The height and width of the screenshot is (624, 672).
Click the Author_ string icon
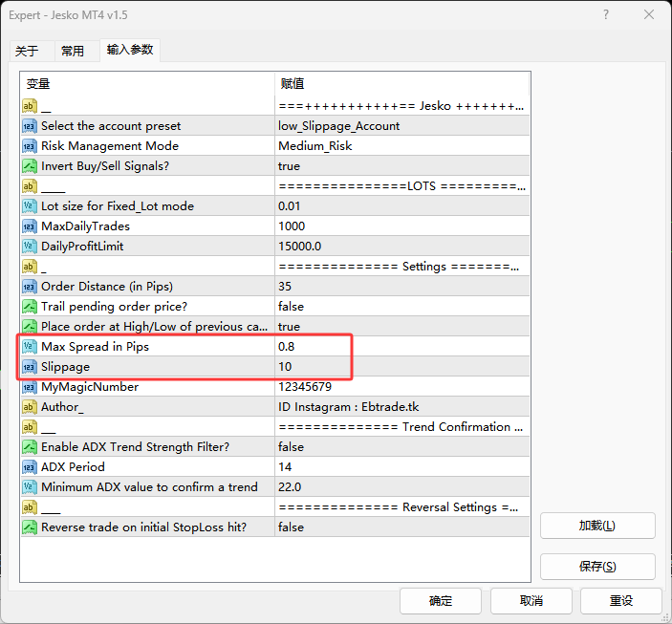(30, 407)
